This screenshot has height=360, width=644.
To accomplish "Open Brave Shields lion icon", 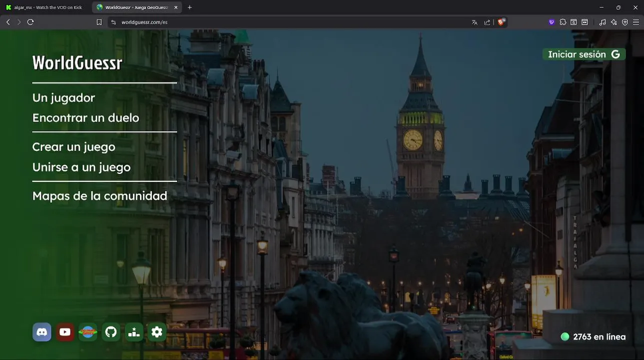I will 501,22.
